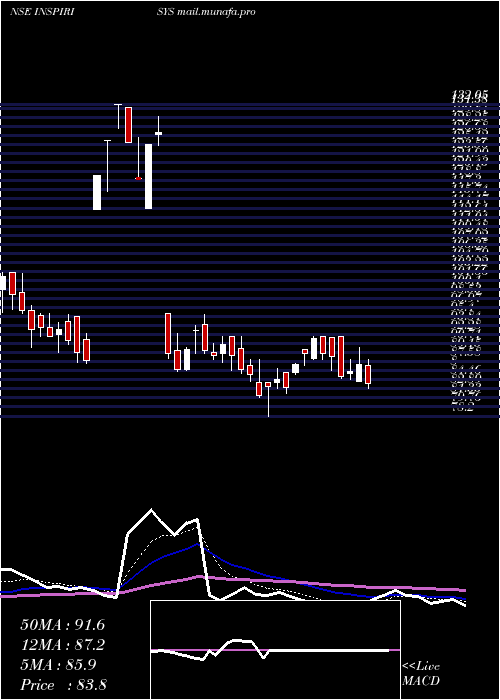Click the "SYS mail.munafa.pro" header text
This screenshot has width=500, height=700.
(206, 12)
